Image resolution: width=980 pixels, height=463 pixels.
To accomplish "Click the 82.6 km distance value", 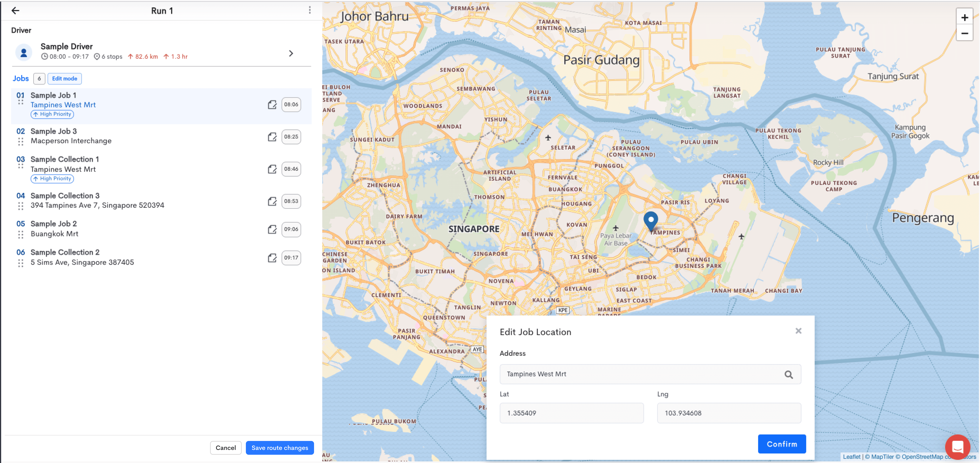I will (143, 57).
